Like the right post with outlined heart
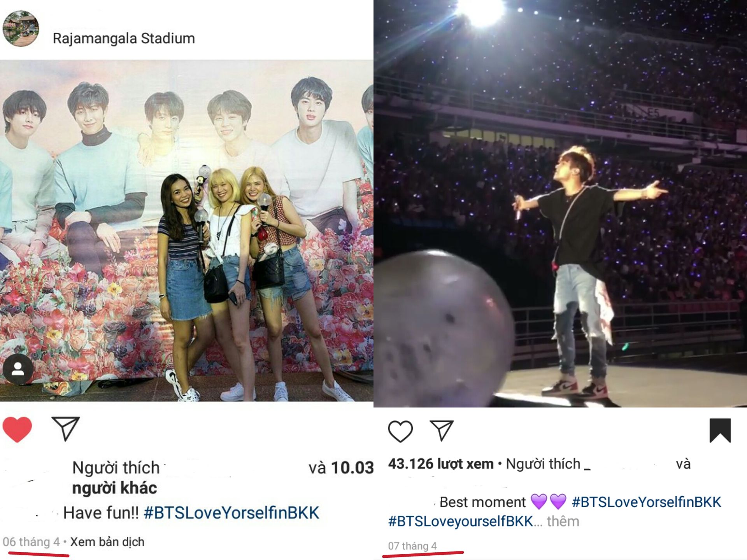 point(400,431)
